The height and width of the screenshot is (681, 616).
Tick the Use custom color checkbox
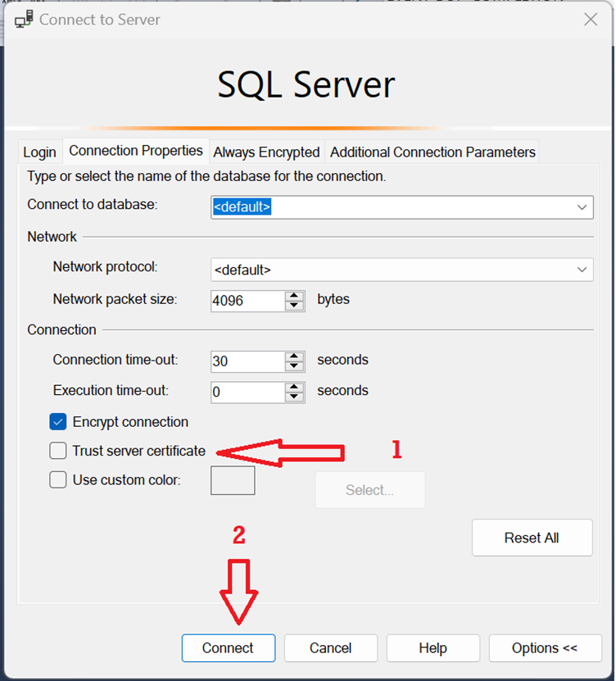click(57, 480)
